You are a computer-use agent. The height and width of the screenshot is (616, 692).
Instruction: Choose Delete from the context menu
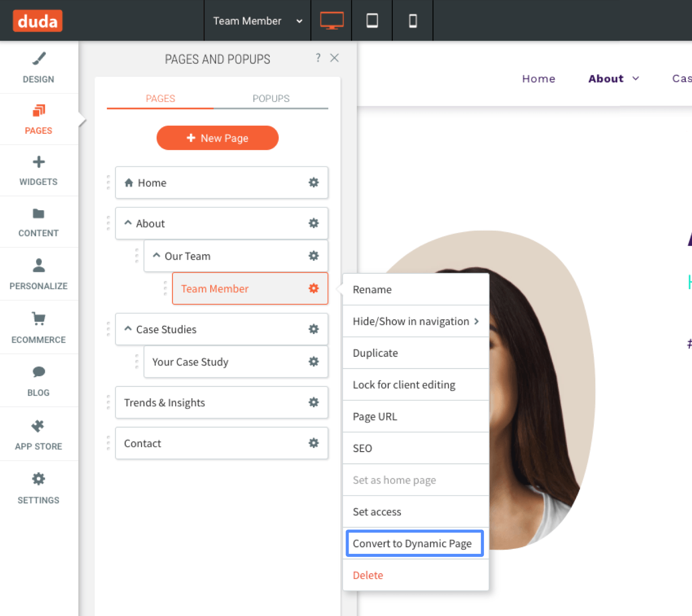416,575
